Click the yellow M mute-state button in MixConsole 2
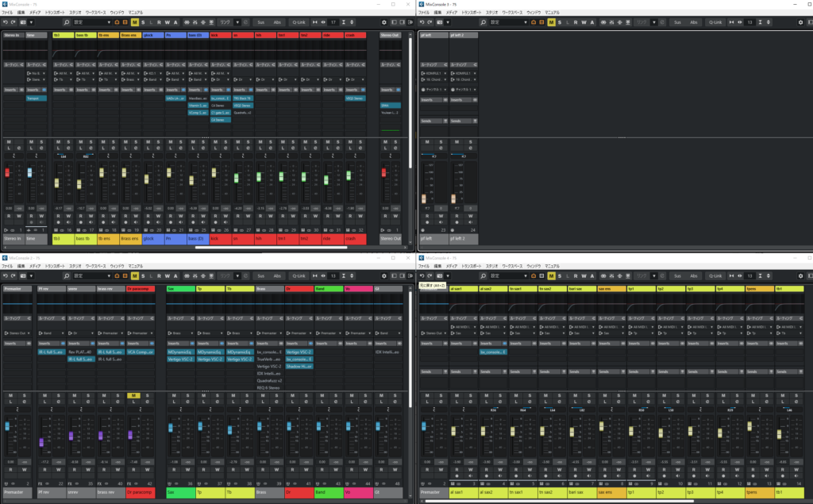 (x=134, y=276)
